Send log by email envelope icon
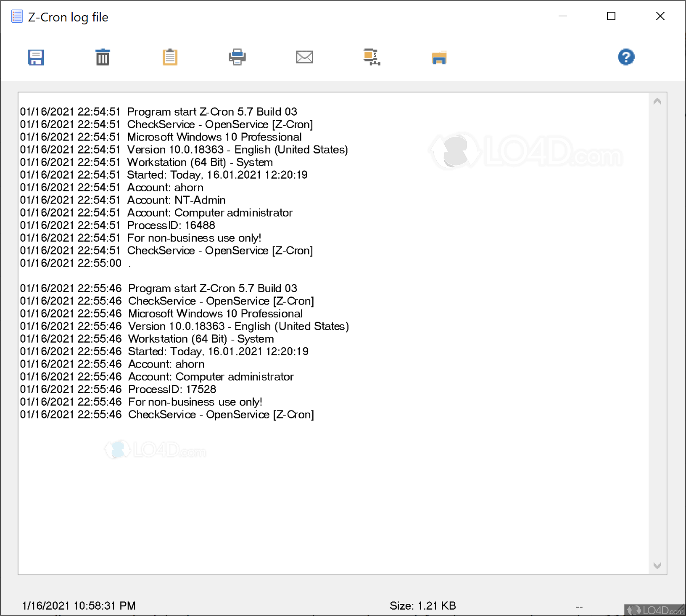686x616 pixels. click(304, 57)
